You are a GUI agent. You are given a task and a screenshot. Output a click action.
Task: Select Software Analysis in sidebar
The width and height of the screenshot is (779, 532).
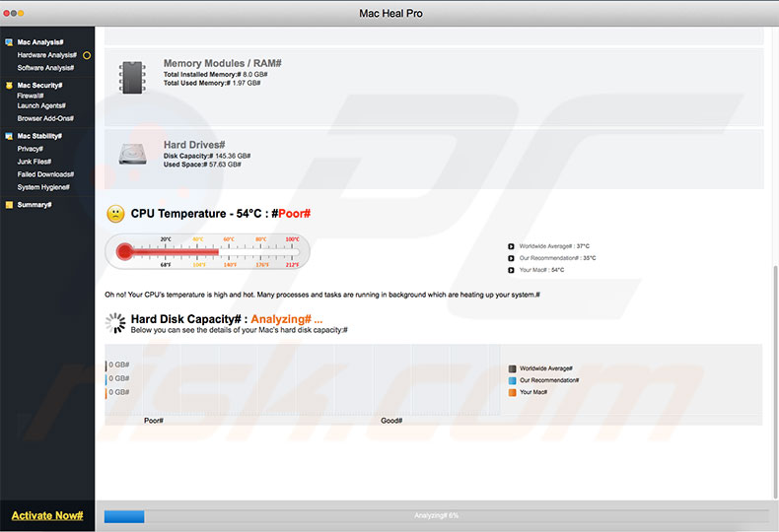(45, 68)
